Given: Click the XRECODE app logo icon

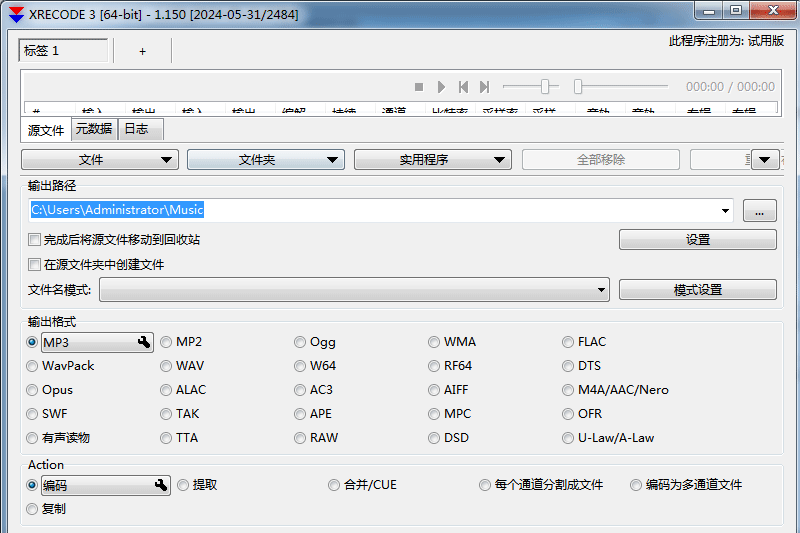Looking at the screenshot, I should 16,14.
